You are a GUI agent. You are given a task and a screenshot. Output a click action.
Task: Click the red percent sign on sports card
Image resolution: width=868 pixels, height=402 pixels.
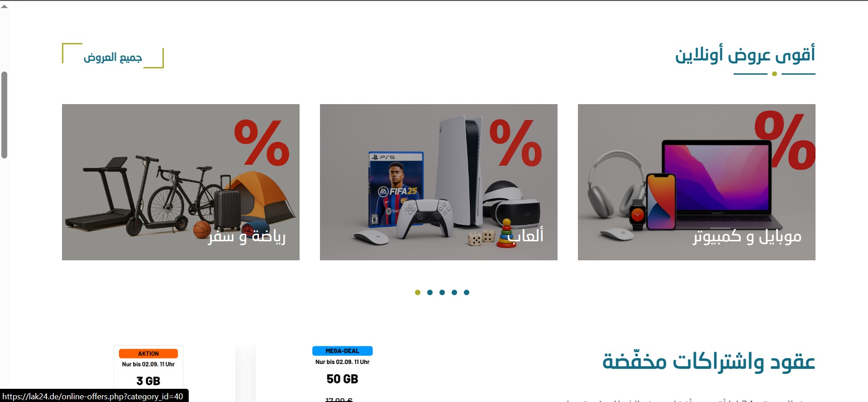point(262,143)
